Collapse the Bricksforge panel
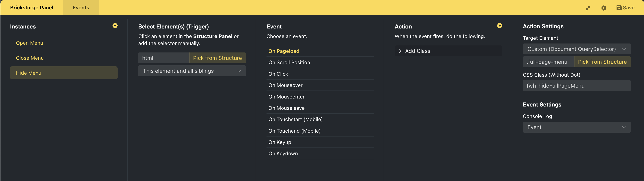 coord(588,8)
